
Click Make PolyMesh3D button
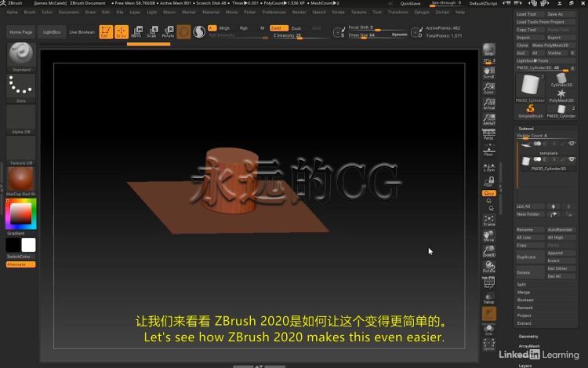pos(553,46)
